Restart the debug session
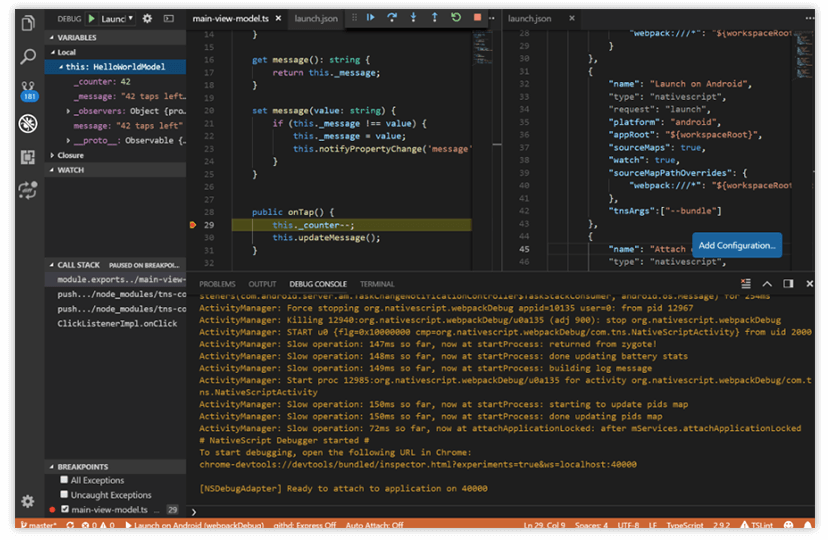This screenshot has width=828, height=540. [456, 17]
